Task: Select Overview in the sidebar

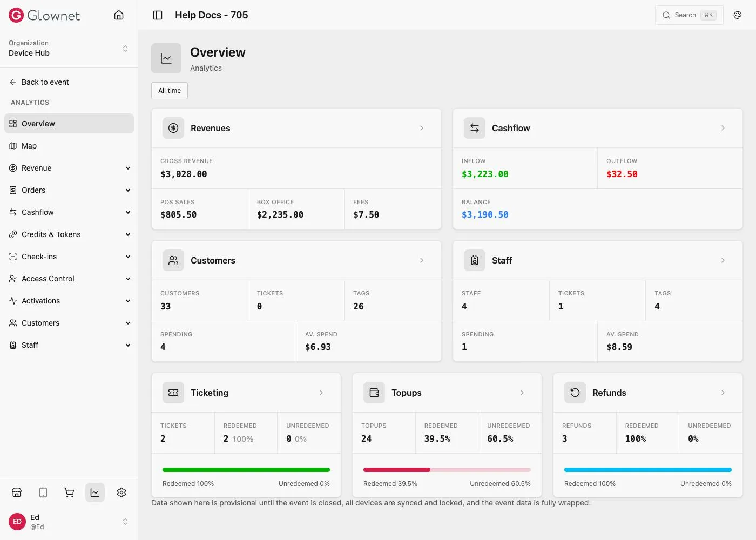Action: point(69,124)
